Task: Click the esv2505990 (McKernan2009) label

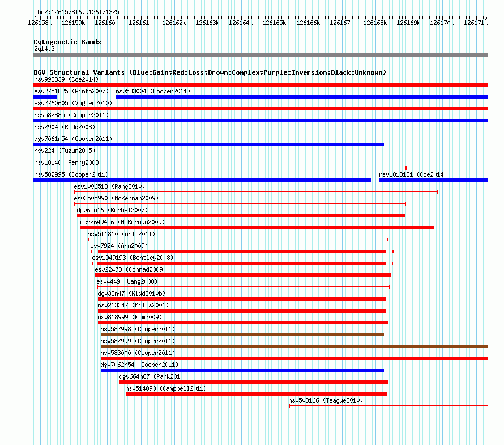Action: pyautogui.click(x=116, y=198)
